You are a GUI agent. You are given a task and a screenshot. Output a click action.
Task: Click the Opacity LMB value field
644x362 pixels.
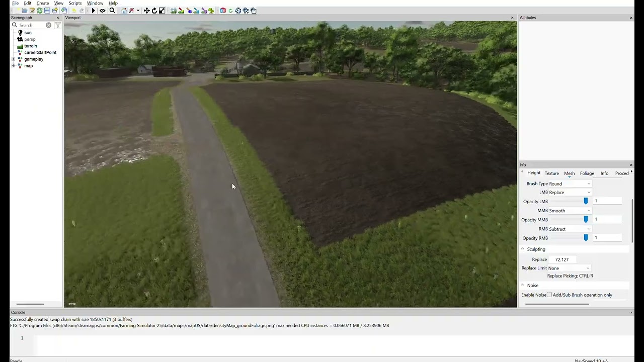pos(608,201)
